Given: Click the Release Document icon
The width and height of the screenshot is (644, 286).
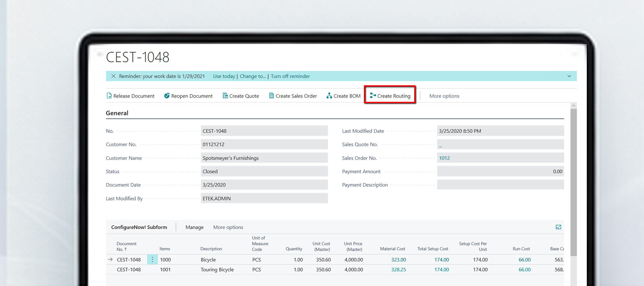Looking at the screenshot, I should (109, 96).
